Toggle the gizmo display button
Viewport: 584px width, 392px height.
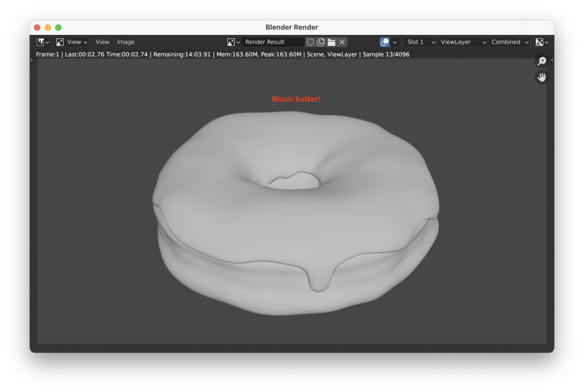[x=385, y=42]
